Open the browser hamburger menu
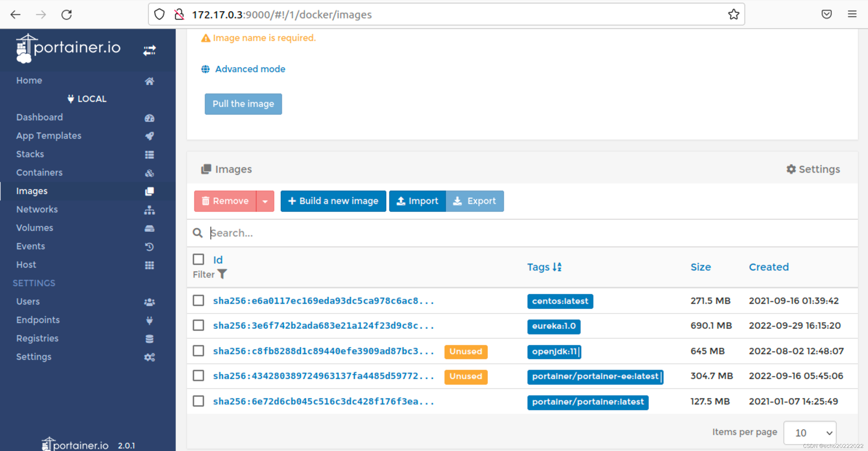The height and width of the screenshot is (451, 868). 852,14
